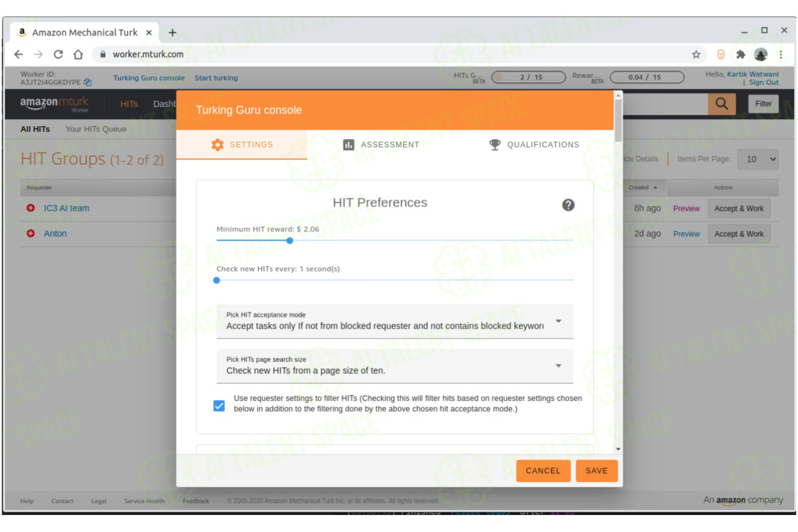The width and height of the screenshot is (798, 532).
Task: Click the red icon next to Anton
Action: tap(31, 234)
